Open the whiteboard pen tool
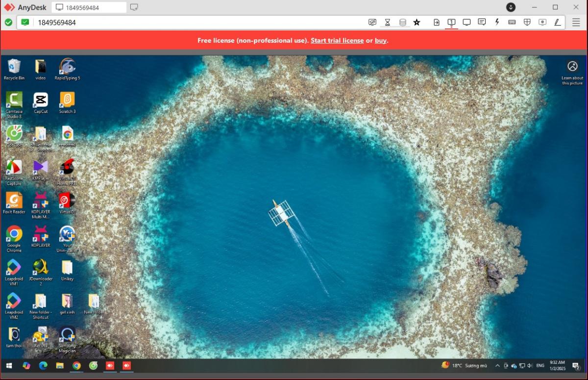 coord(558,22)
